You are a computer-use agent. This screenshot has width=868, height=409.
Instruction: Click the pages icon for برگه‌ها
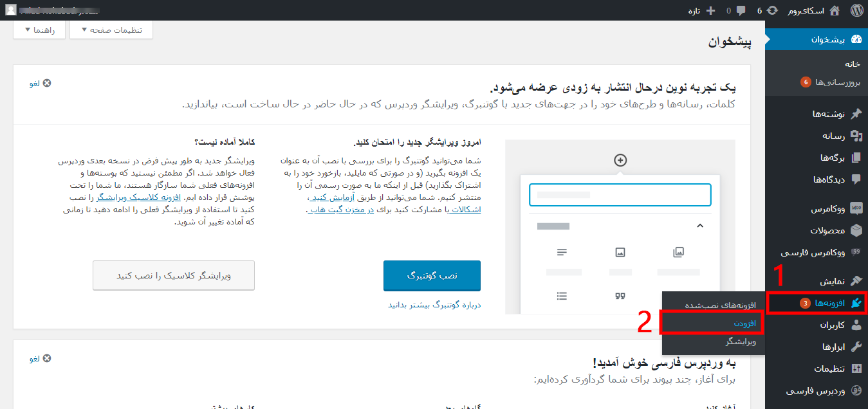[x=856, y=158]
